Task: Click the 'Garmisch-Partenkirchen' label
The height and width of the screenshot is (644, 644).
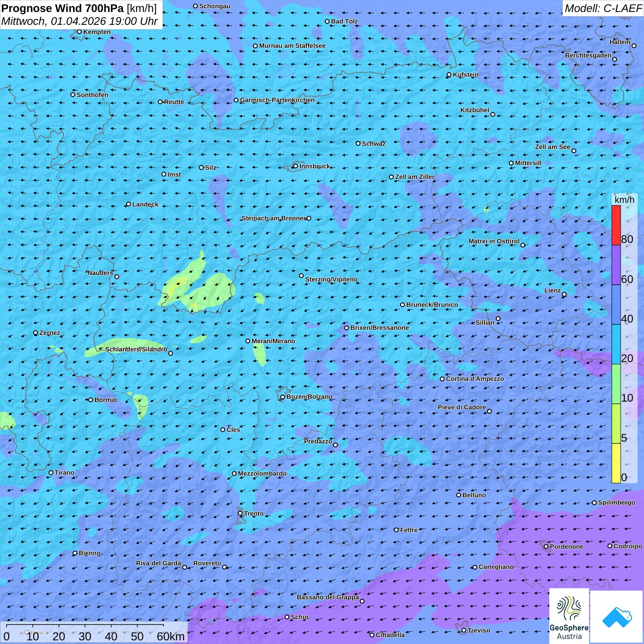Action: point(277,100)
